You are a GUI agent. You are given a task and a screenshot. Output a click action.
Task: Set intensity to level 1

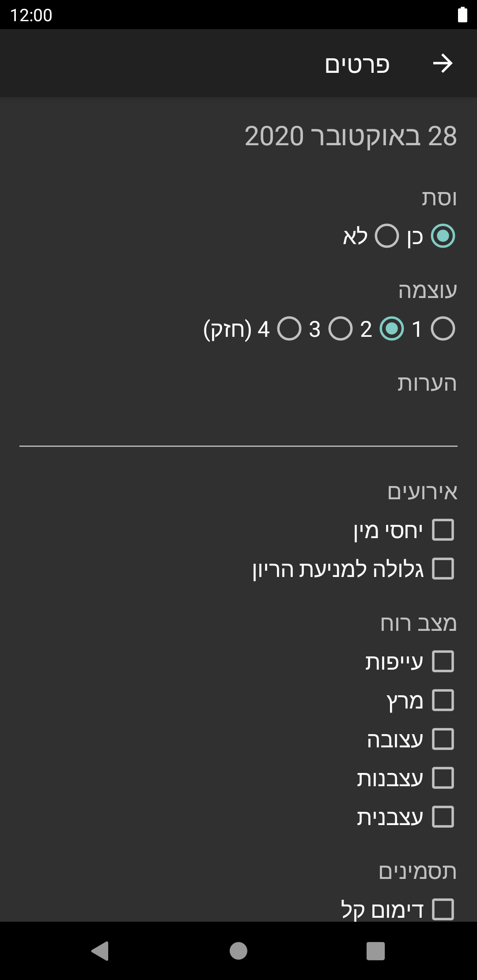(x=443, y=329)
